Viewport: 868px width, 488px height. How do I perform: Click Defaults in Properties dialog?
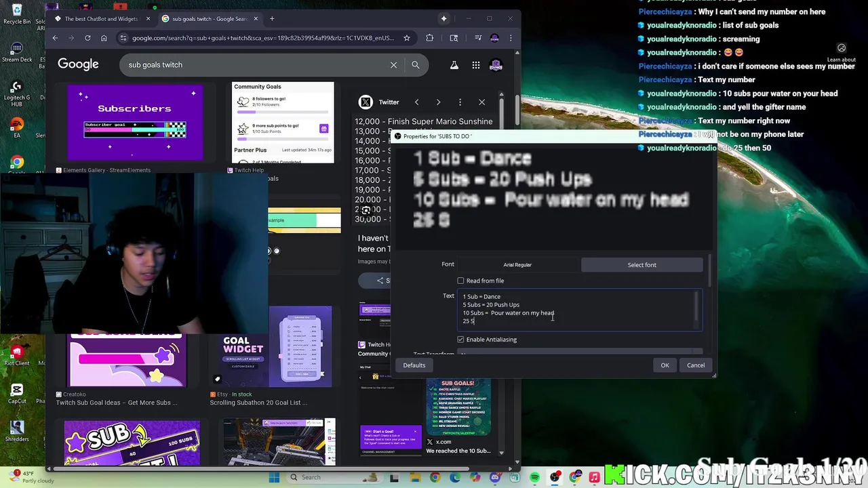tap(414, 365)
